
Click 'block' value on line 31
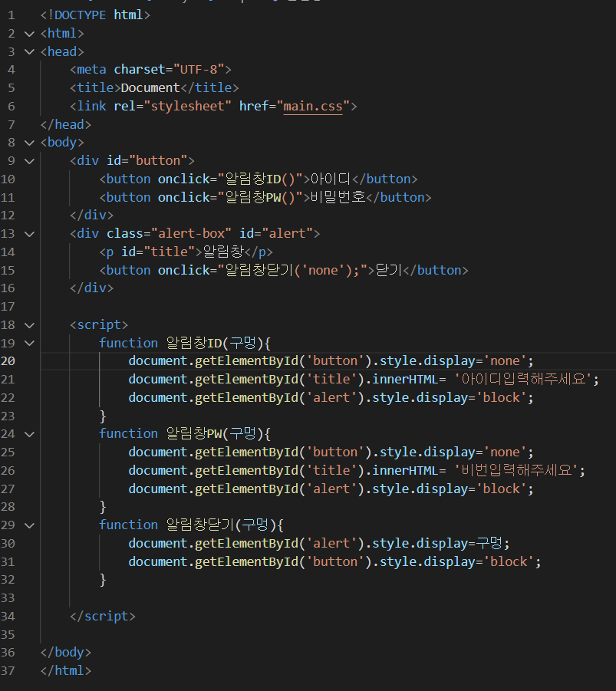[509, 562]
